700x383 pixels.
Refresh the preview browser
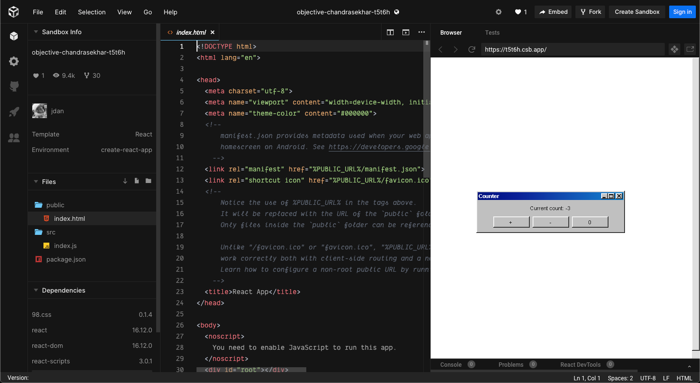tap(471, 49)
